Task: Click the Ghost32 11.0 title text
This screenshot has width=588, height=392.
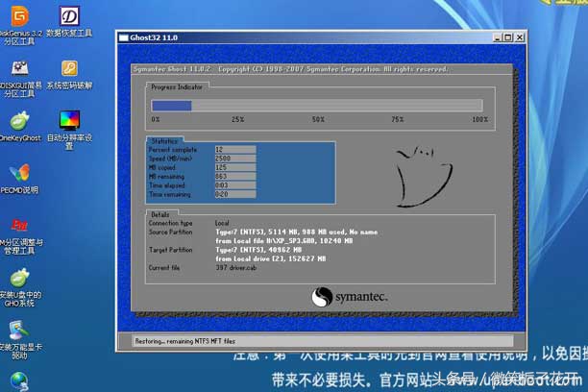Action: 154,37
